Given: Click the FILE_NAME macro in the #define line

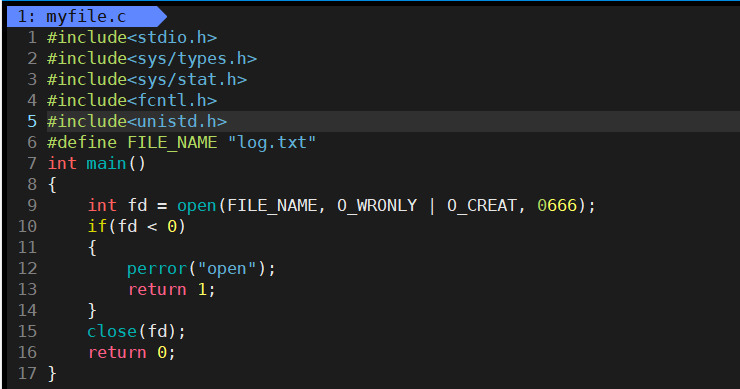Looking at the screenshot, I should [x=172, y=142].
